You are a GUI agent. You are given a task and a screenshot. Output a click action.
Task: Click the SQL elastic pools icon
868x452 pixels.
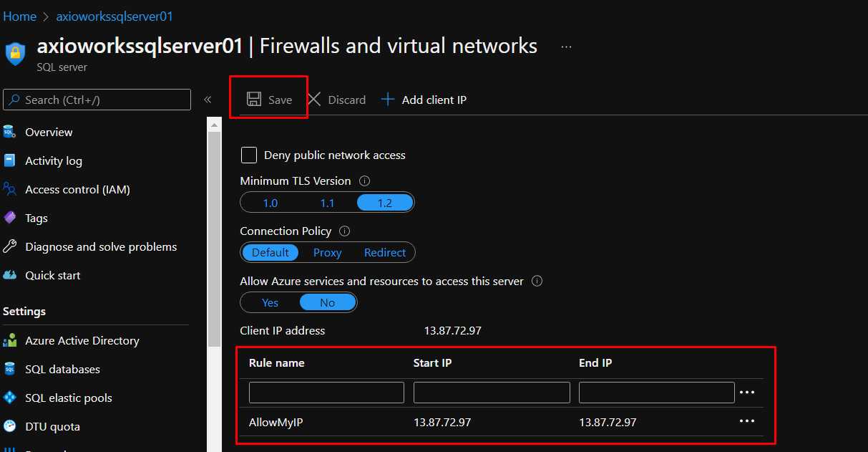click(10, 398)
